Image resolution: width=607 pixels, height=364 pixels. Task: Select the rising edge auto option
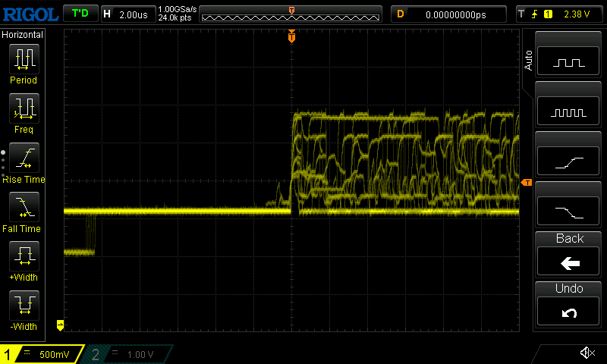tap(569, 161)
